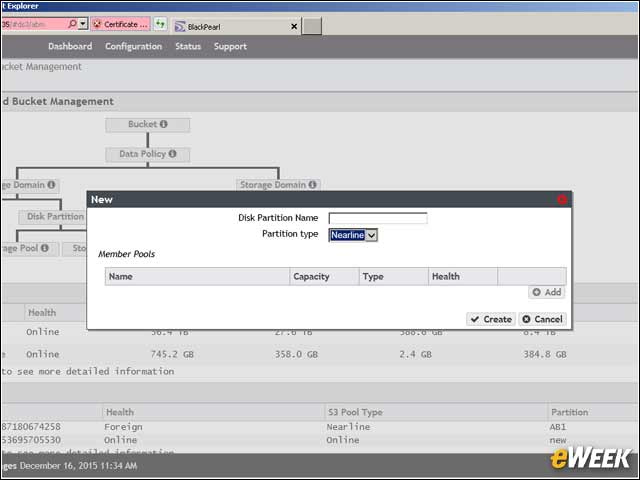Click the 2.4 GB value
640x480 pixels.
(416, 354)
